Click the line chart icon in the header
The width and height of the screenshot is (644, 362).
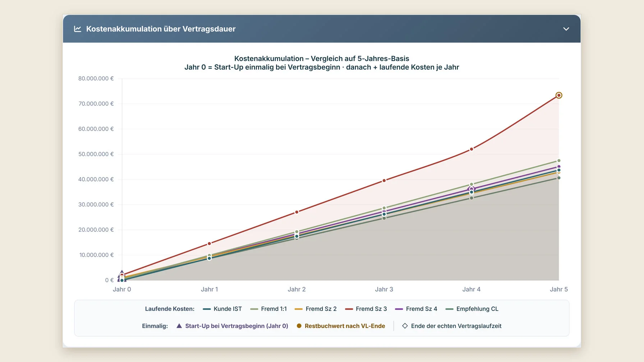tap(77, 29)
